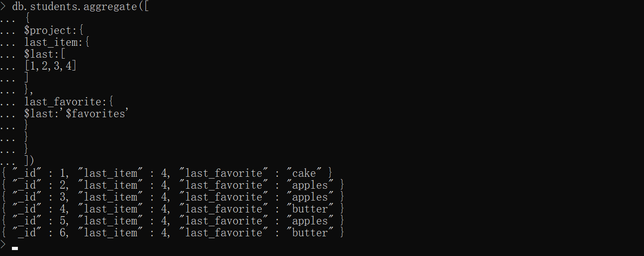Click the [1,2,3,4] array literal
This screenshot has width=644, height=256.
(x=50, y=67)
